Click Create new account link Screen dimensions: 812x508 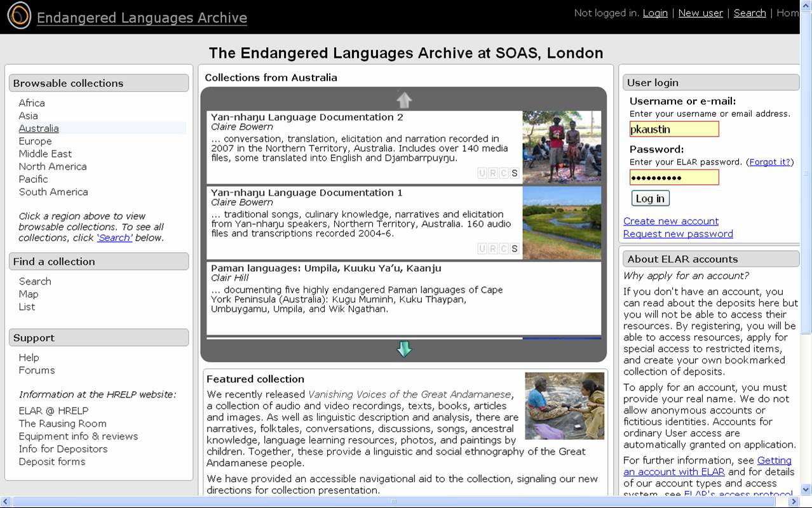[x=671, y=221]
